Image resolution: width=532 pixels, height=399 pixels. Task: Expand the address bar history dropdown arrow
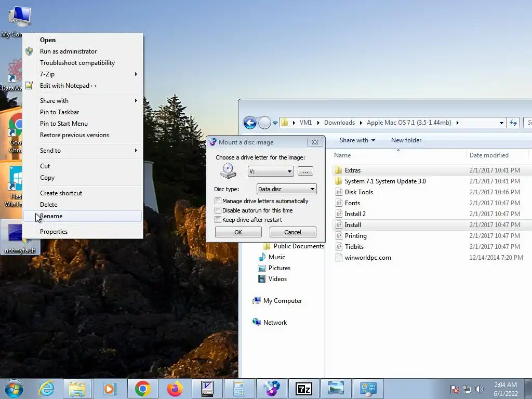point(501,123)
